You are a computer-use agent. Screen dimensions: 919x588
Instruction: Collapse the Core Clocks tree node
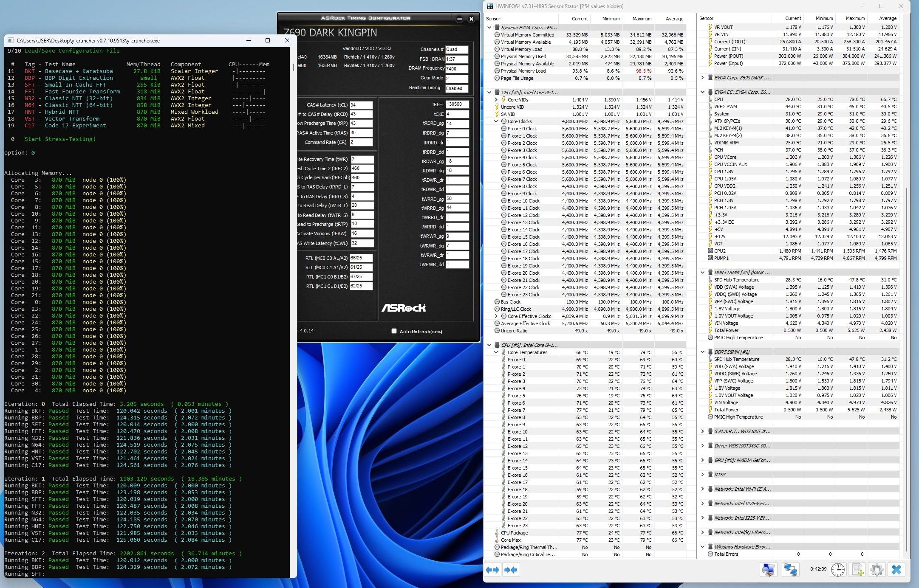496,121
